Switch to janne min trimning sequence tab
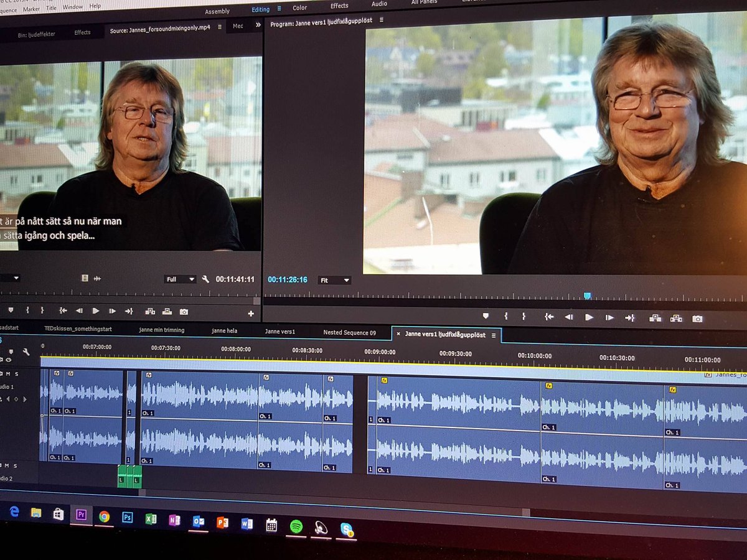The image size is (747, 560). click(161, 330)
